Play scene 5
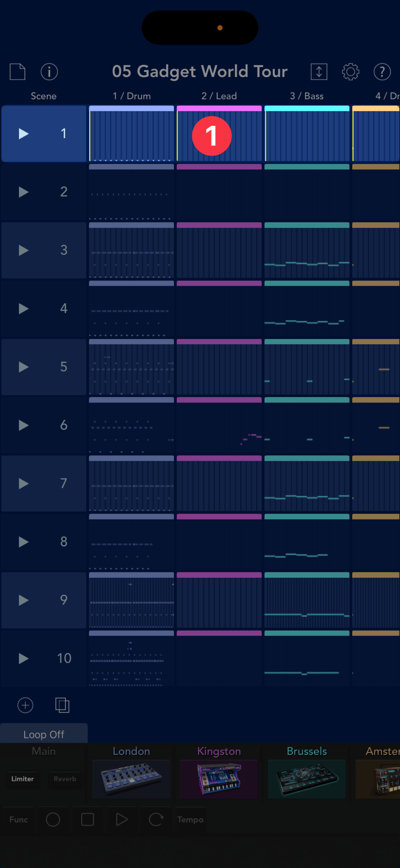The image size is (400, 868). click(23, 367)
